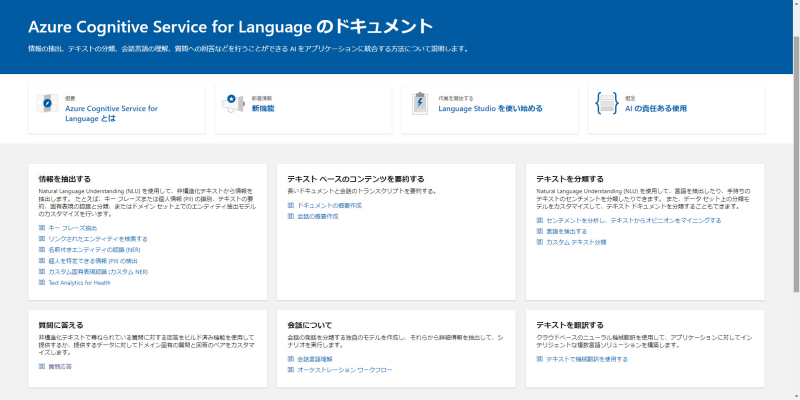Screen dimensions: 800x400
Task: Click the 質問に答える section heading
Action: [61, 325]
